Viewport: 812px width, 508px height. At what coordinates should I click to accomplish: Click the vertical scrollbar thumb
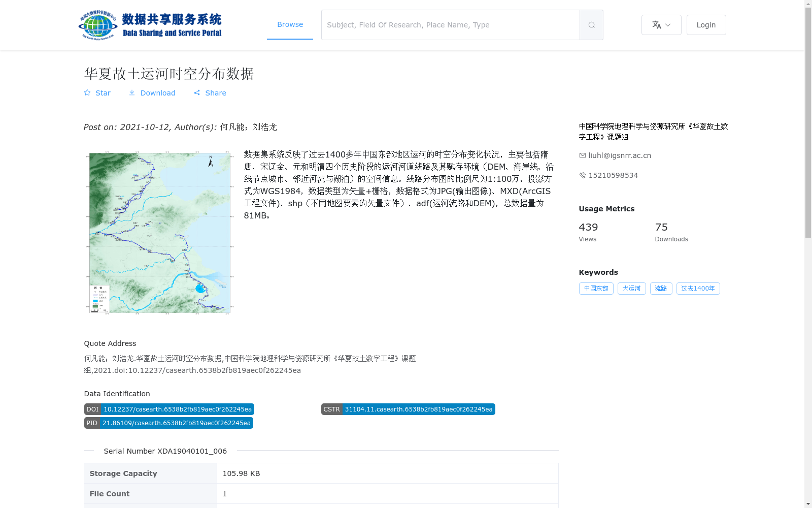[x=808, y=122]
